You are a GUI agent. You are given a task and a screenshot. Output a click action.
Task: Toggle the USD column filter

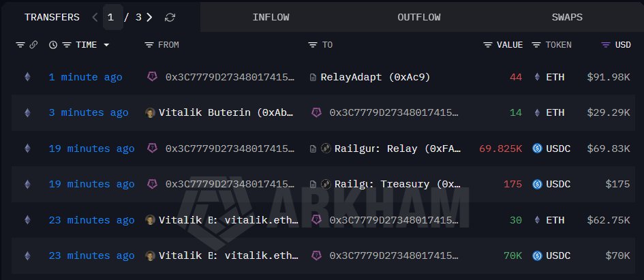[605, 45]
